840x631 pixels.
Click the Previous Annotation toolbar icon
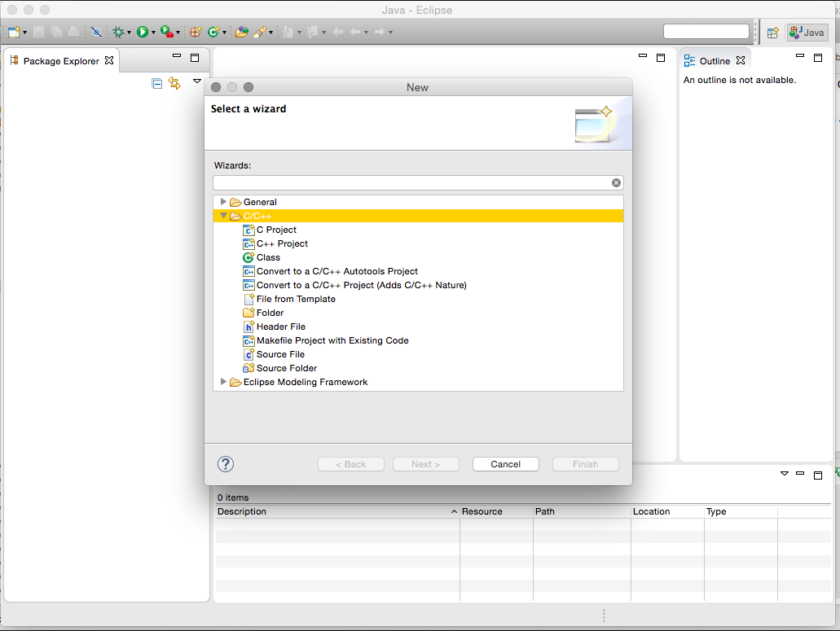coord(312,32)
